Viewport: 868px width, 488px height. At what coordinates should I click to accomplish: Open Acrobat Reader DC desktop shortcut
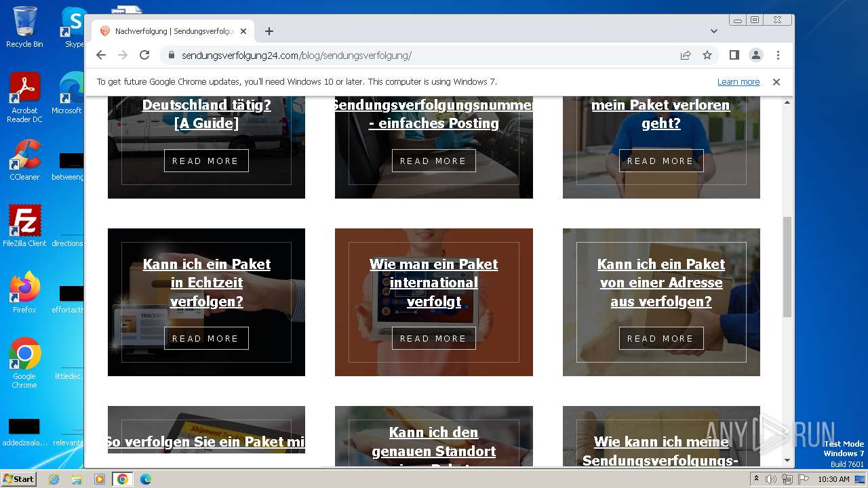(x=24, y=98)
